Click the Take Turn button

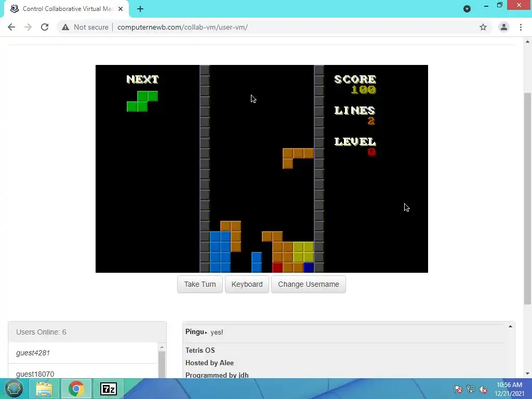click(x=200, y=284)
